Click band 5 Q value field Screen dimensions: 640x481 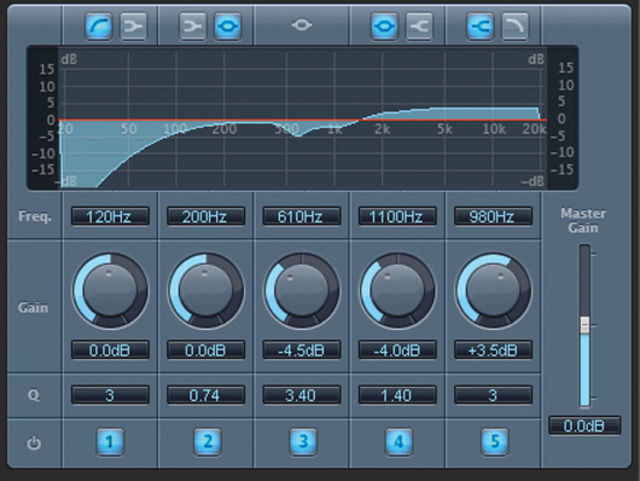(493, 395)
